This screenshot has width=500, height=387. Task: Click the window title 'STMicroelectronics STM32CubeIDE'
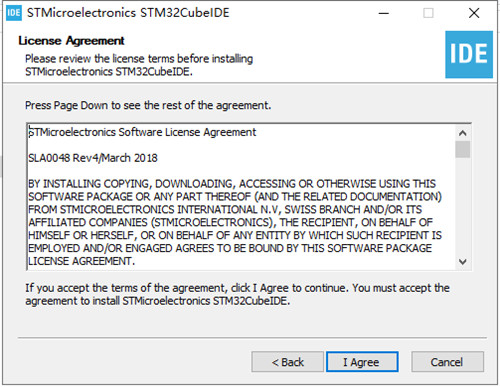tap(128, 13)
